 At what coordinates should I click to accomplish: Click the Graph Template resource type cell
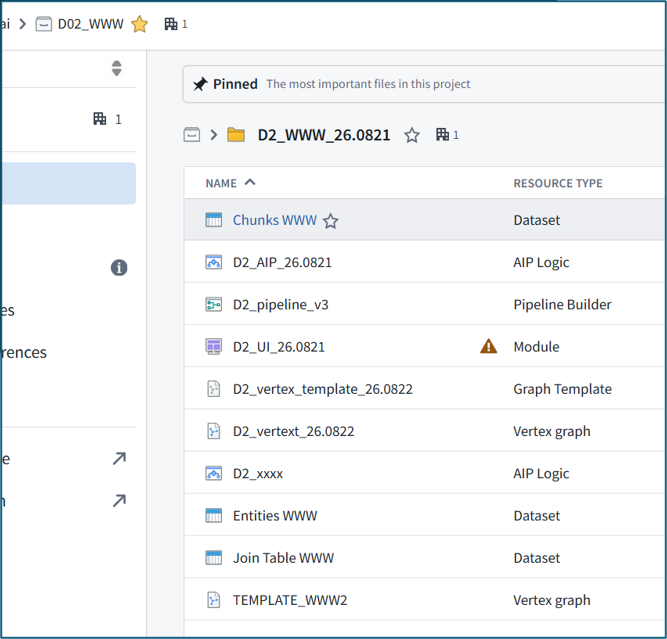click(x=563, y=389)
